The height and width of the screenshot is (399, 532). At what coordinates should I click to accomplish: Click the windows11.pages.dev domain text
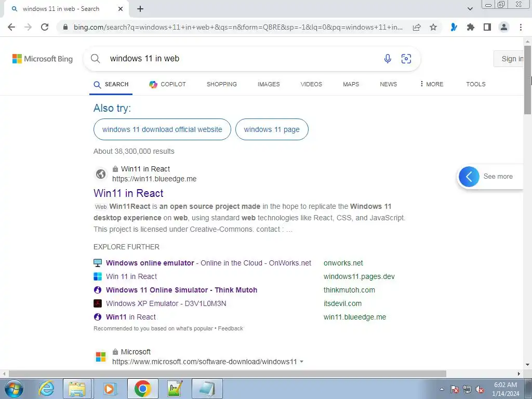359,276
